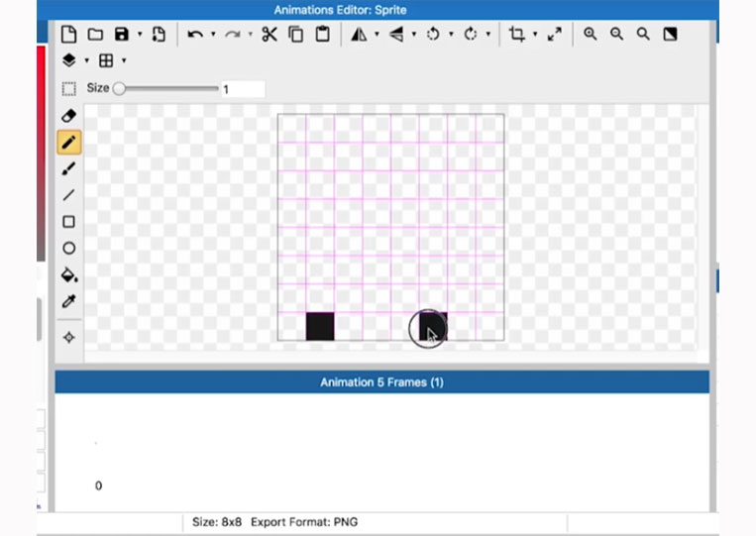The height and width of the screenshot is (536, 756).
Task: Select the Line tool
Action: pos(69,195)
